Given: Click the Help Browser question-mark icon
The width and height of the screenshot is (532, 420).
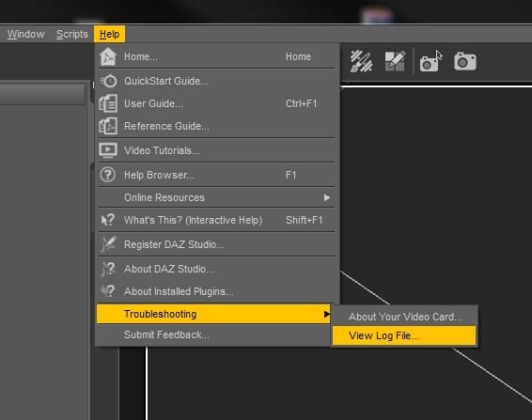Looking at the screenshot, I should pos(107,175).
